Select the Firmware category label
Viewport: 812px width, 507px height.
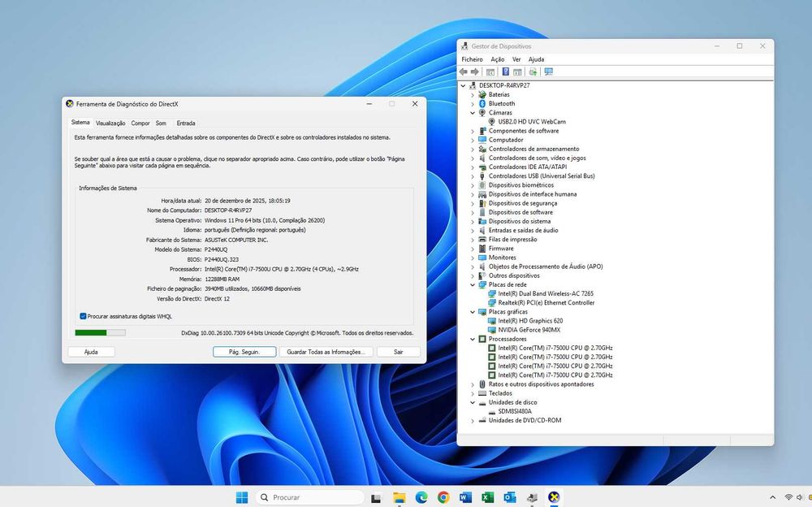[x=501, y=249]
